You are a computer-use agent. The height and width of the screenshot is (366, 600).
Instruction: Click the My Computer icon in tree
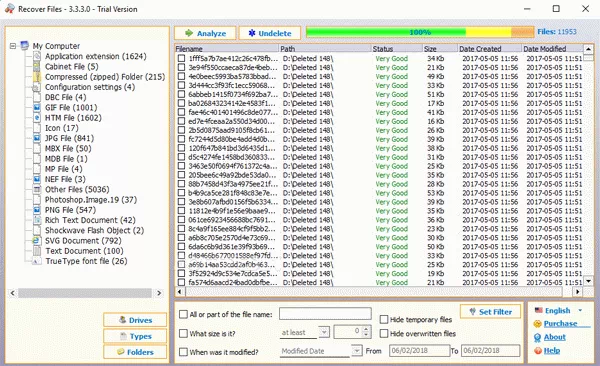[x=24, y=46]
